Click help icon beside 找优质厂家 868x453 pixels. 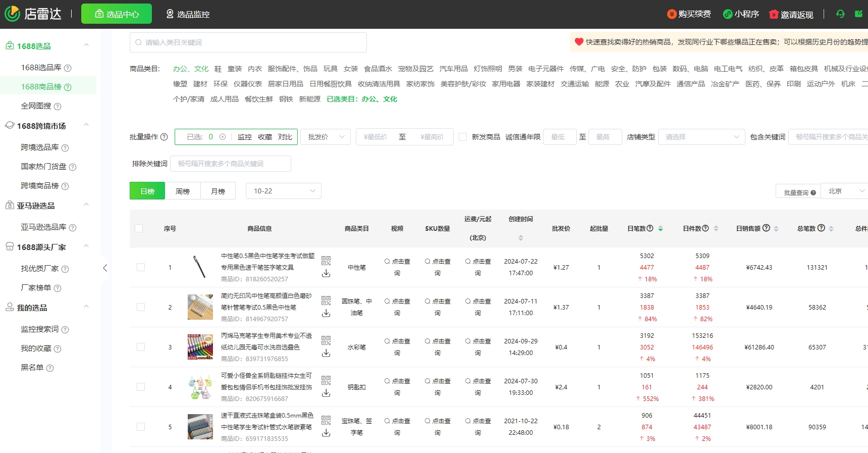(x=65, y=269)
